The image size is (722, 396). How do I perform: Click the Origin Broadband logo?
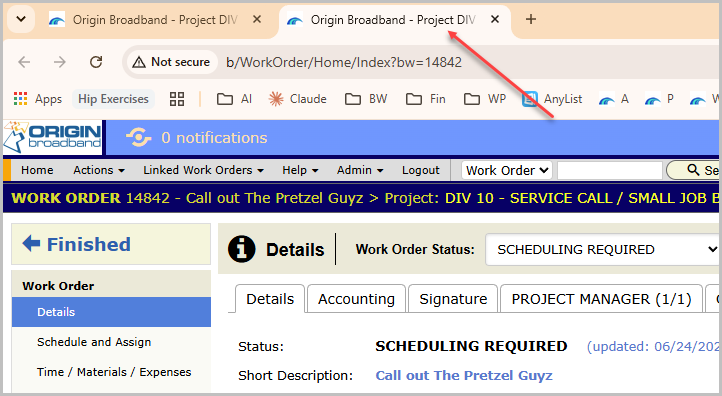tap(53, 137)
